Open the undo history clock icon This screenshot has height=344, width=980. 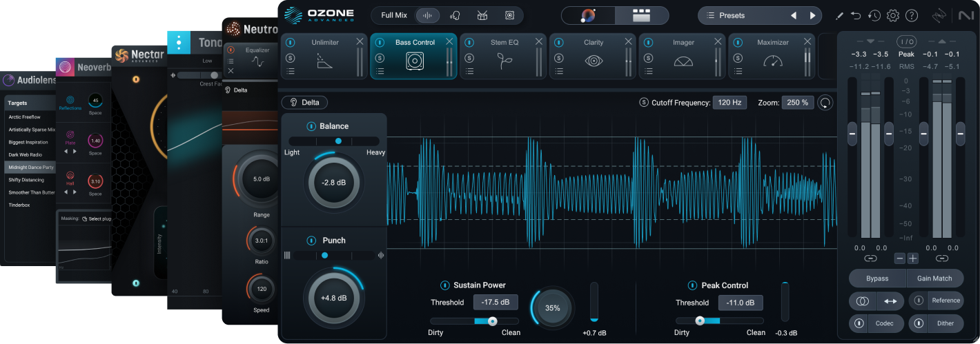(x=874, y=15)
